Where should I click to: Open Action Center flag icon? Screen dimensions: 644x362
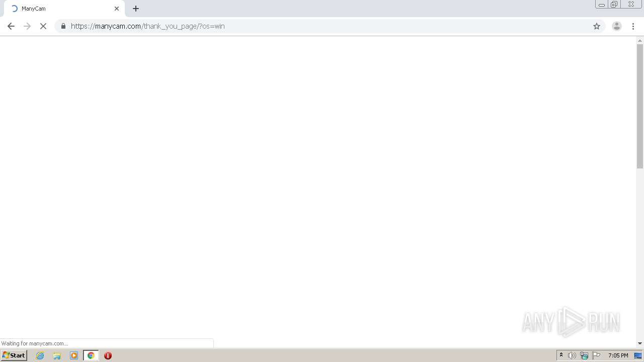point(596,355)
